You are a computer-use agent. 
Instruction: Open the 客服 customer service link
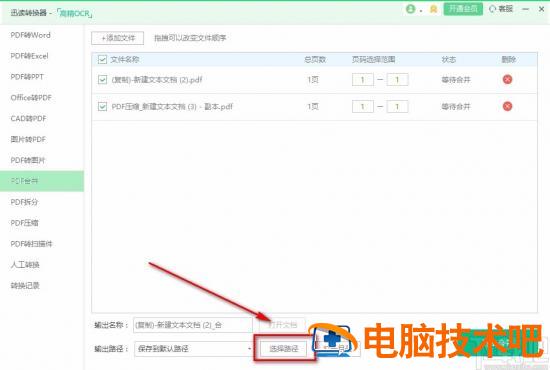click(501, 9)
